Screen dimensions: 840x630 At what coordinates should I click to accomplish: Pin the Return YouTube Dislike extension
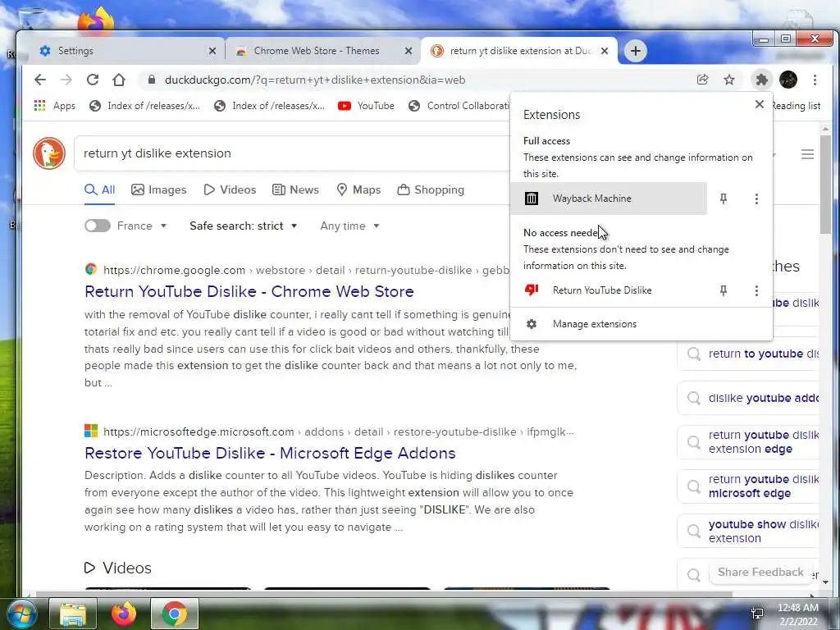pyautogui.click(x=724, y=290)
